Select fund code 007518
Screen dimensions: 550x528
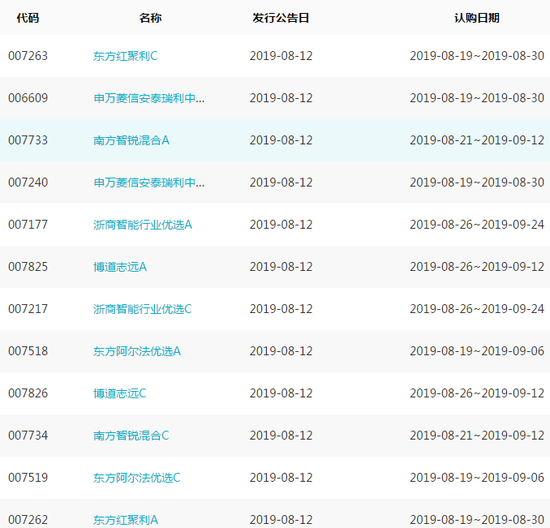click(28, 351)
